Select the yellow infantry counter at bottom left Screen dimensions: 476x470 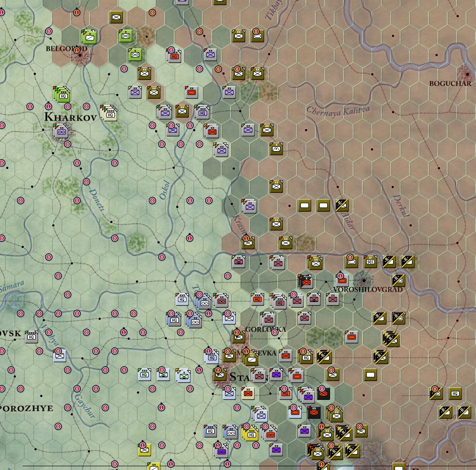point(145,449)
